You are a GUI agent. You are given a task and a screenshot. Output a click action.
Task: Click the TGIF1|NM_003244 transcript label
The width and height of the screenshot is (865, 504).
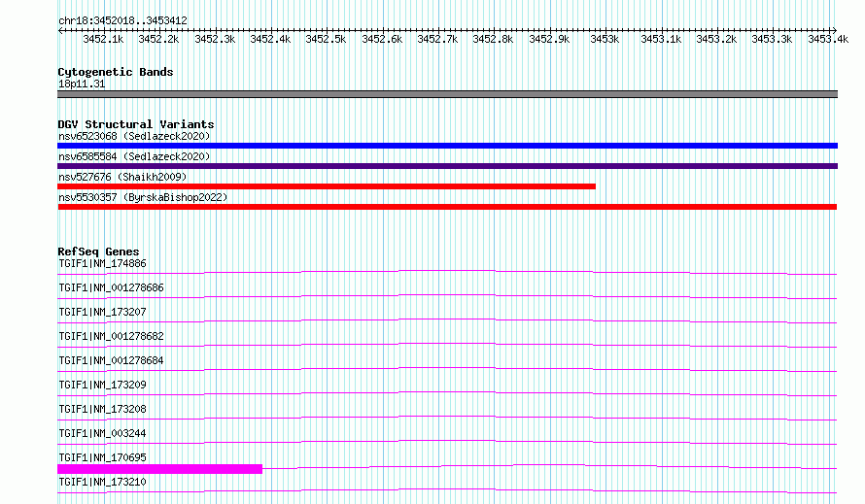tap(102, 433)
